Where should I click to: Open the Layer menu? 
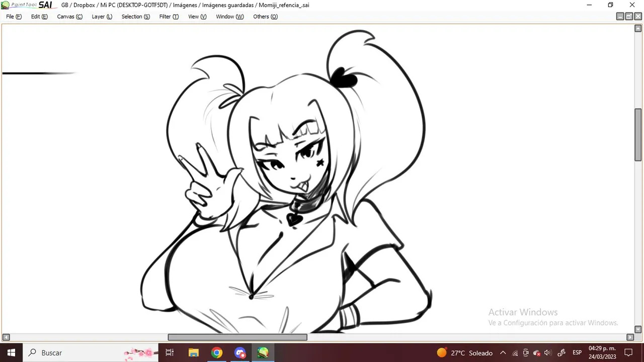tap(102, 17)
